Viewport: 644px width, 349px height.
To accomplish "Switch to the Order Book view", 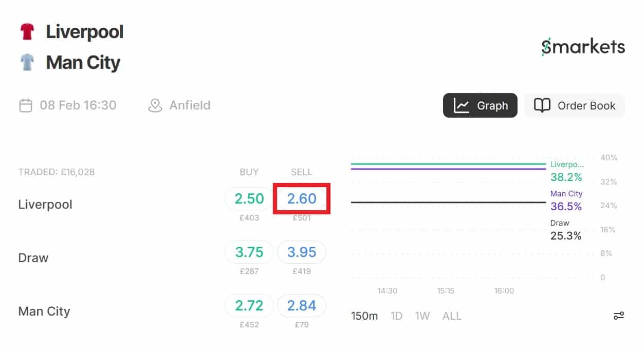I will pos(574,105).
